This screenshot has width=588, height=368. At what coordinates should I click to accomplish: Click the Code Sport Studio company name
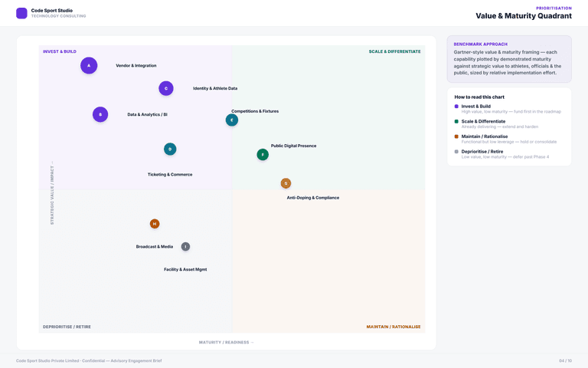pyautogui.click(x=52, y=11)
